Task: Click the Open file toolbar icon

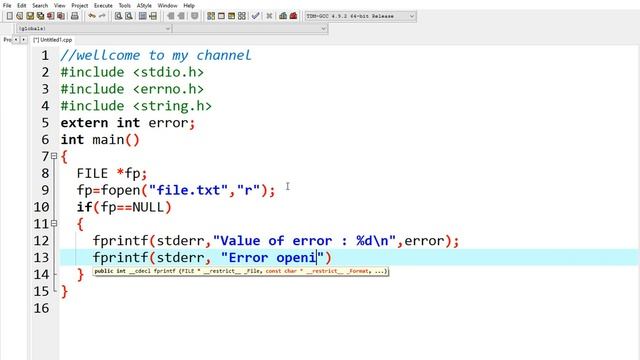Action: (x=20, y=16)
